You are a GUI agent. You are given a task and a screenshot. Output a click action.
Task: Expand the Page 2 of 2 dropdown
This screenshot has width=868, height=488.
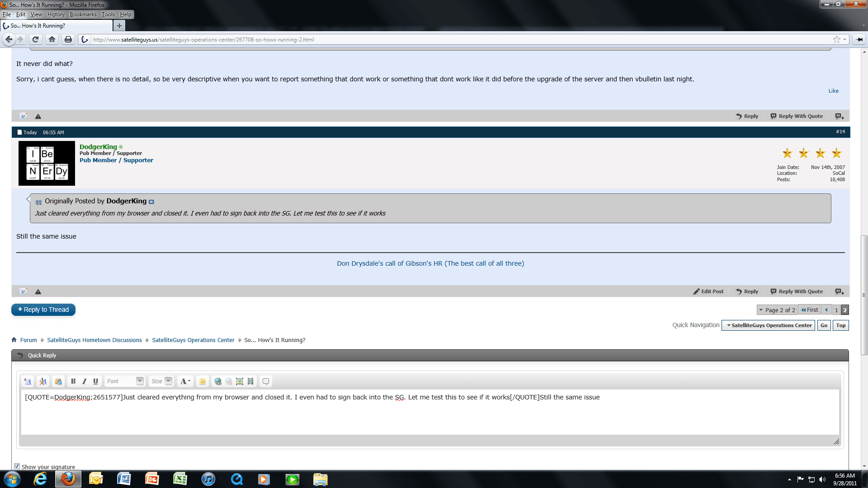(x=777, y=310)
